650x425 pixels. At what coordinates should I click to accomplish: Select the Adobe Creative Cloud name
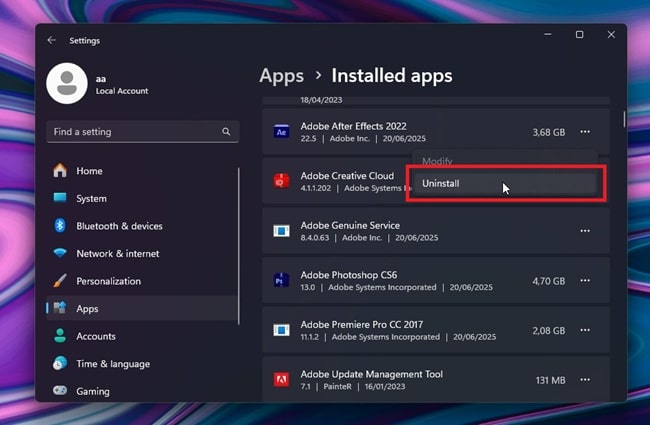coord(347,176)
